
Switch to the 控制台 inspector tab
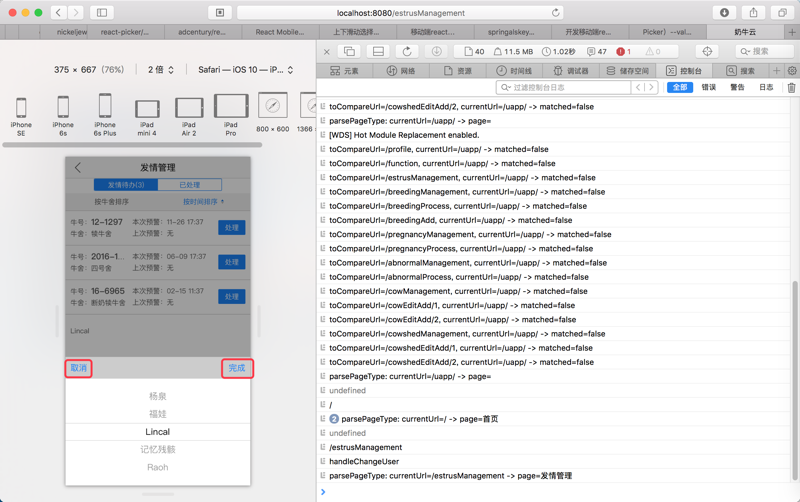coord(684,71)
